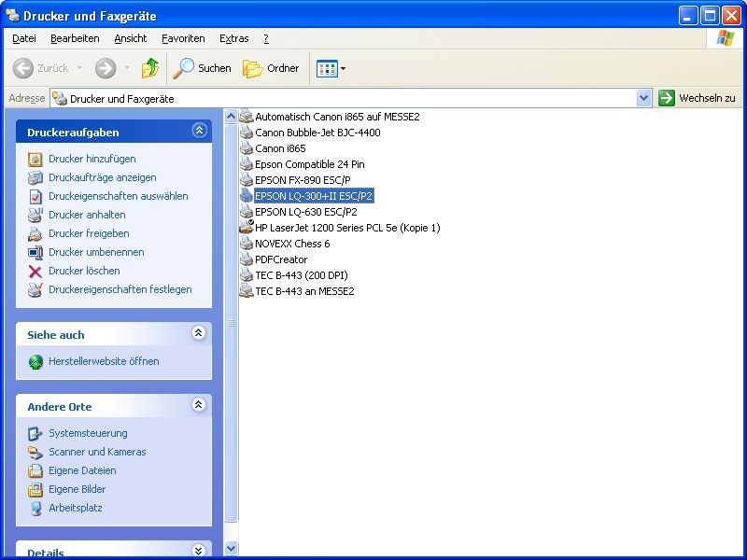Select the PDFCreator printer icon

click(246, 259)
